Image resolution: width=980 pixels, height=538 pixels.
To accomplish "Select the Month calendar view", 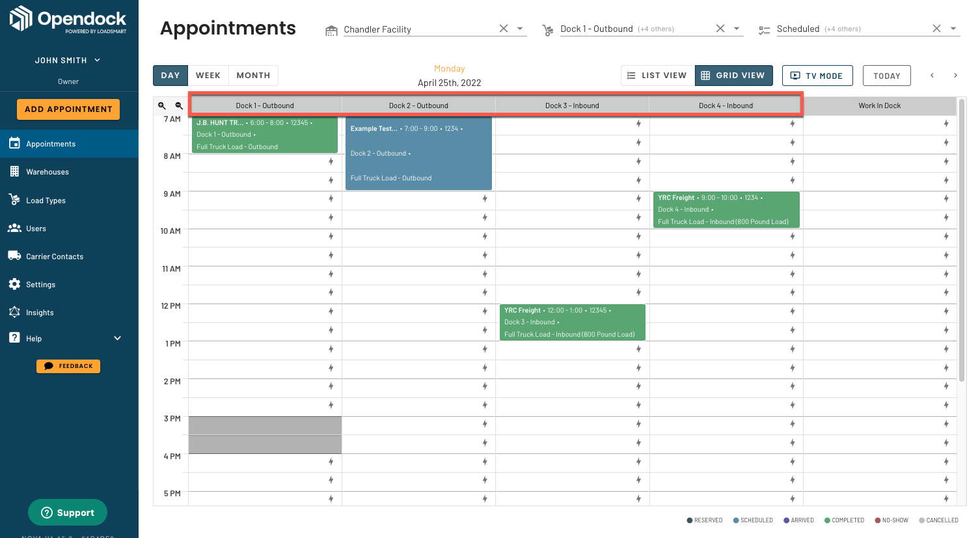I will pyautogui.click(x=253, y=75).
